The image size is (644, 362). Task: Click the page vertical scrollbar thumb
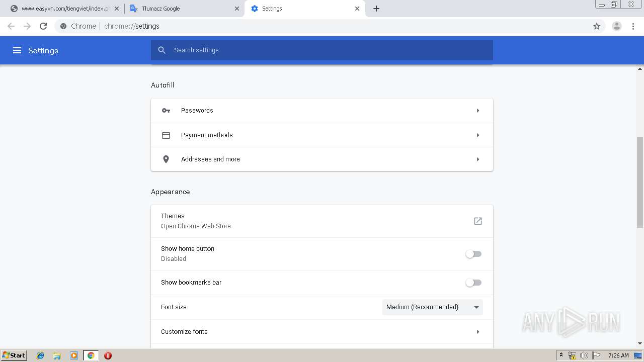[x=640, y=182]
